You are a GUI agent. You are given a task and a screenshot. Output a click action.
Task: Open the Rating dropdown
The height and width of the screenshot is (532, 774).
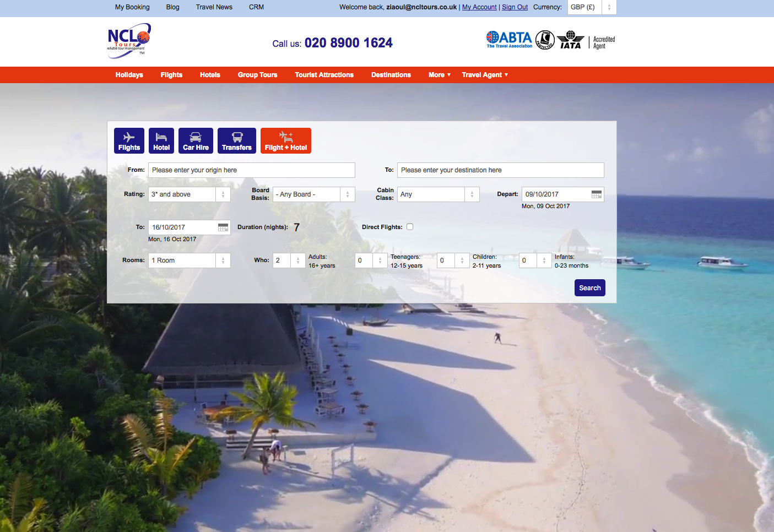coord(189,194)
